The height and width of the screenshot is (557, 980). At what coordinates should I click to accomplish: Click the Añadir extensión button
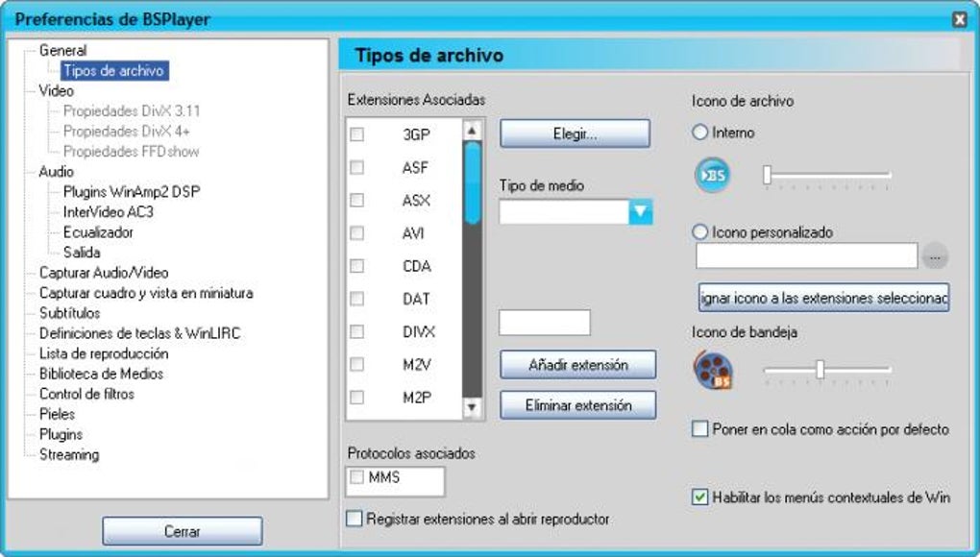point(578,365)
